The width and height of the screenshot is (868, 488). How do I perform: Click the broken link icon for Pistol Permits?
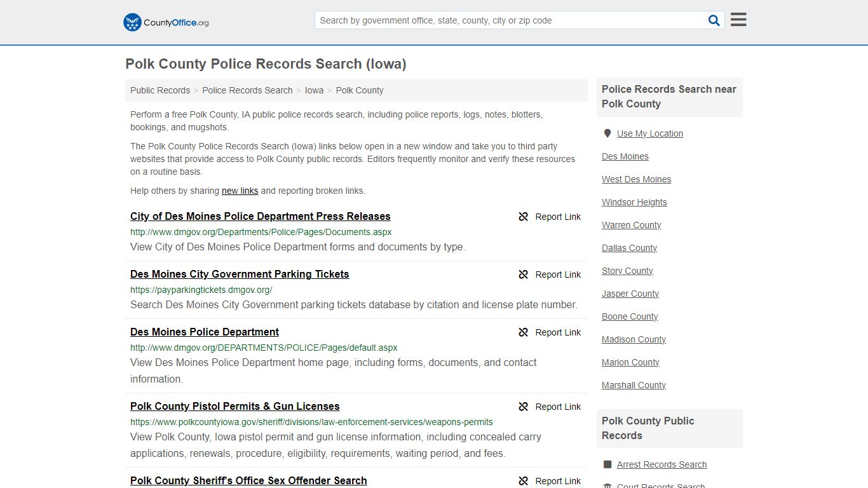tap(524, 407)
